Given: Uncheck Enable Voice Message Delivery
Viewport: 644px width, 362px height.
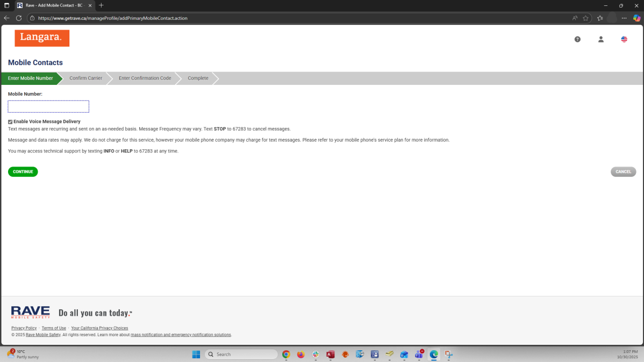Looking at the screenshot, I should click(x=10, y=122).
